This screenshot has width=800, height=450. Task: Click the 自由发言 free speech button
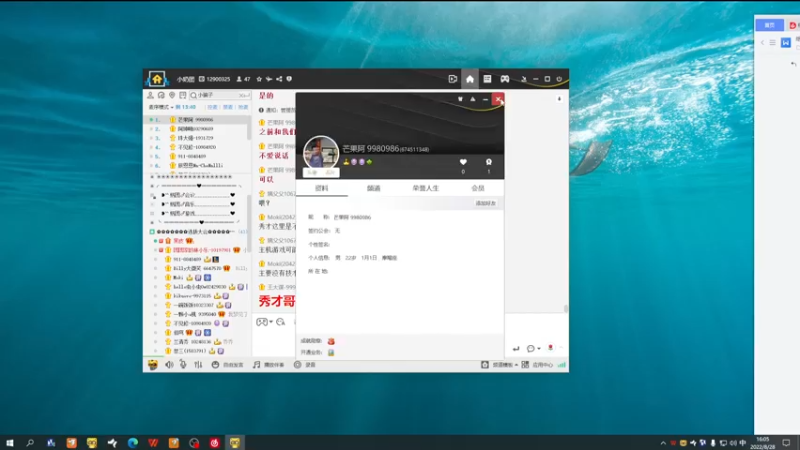(228, 365)
